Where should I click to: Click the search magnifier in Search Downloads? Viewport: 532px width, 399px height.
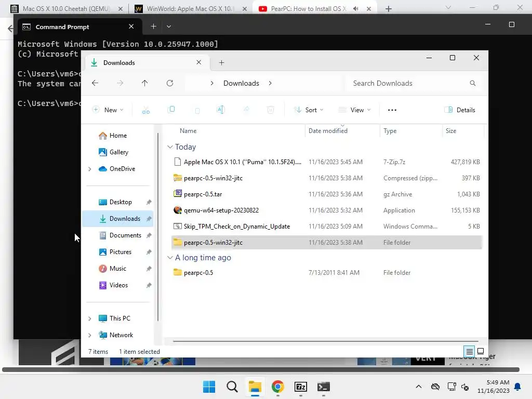click(473, 83)
